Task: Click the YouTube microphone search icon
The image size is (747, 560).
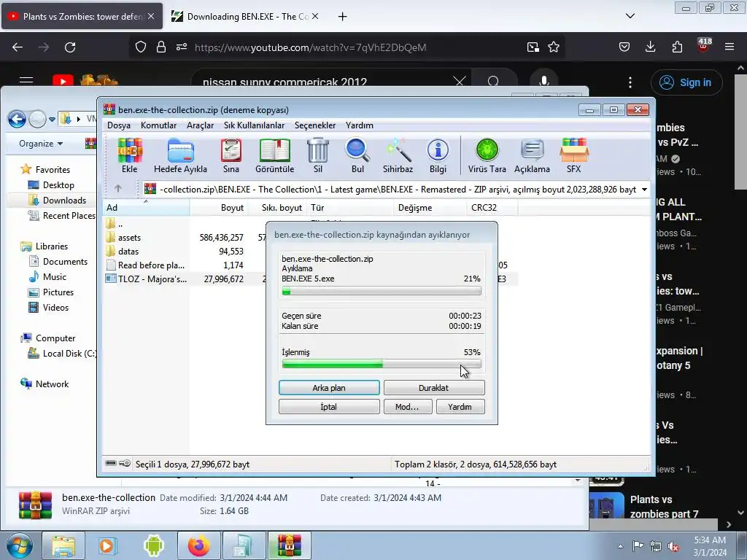Action: pyautogui.click(x=543, y=82)
